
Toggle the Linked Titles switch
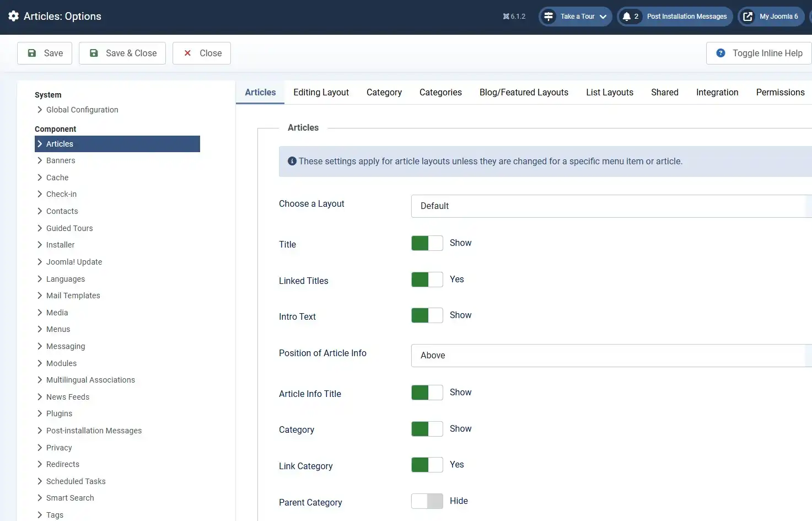427,280
